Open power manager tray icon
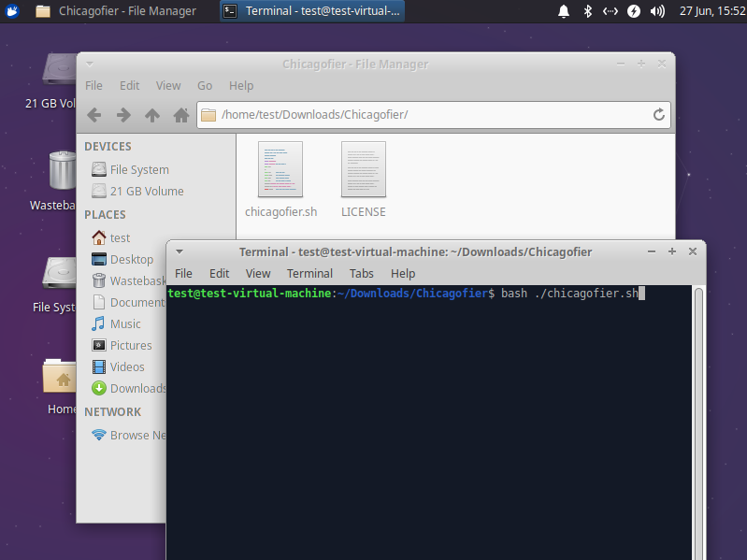 tap(634, 11)
